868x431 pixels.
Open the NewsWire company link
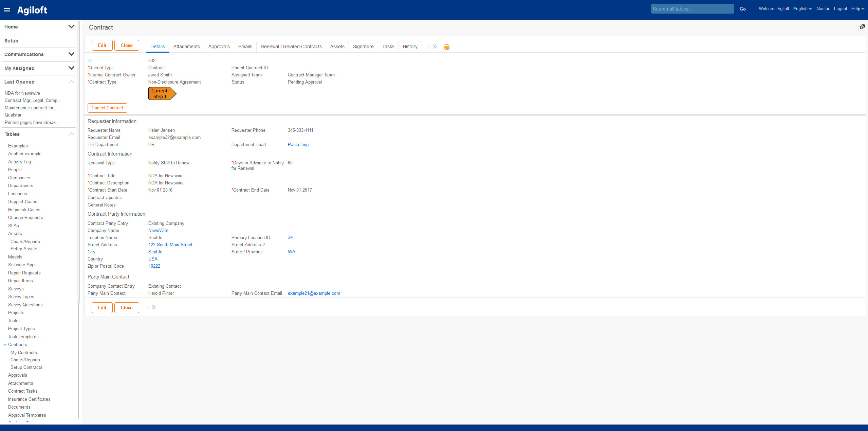(x=158, y=230)
